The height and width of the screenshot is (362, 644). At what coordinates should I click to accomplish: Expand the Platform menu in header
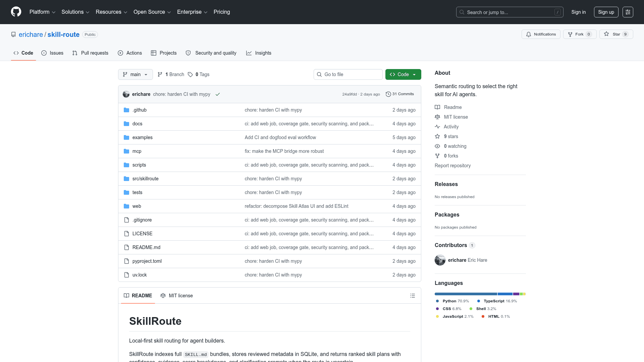[42, 12]
